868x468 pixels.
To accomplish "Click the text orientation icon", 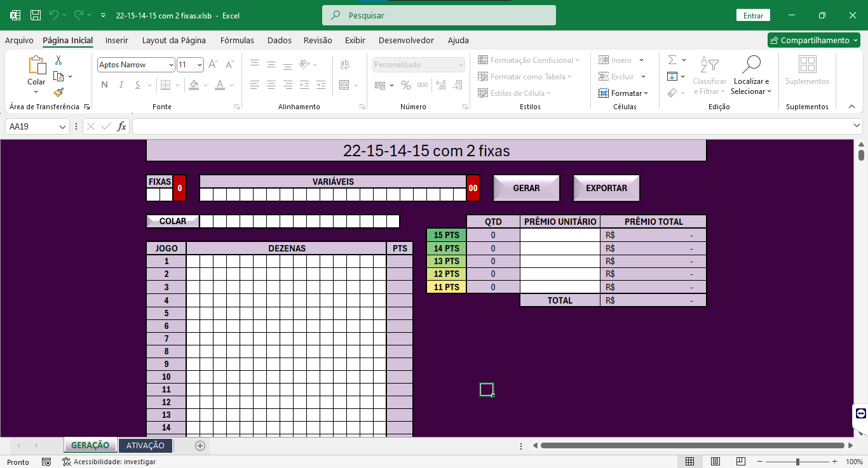I will [x=304, y=65].
